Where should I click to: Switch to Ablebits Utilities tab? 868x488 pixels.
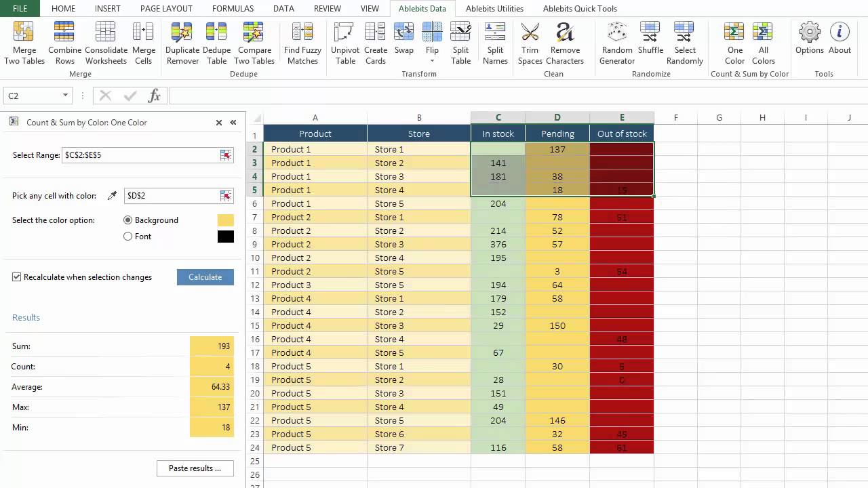point(494,9)
